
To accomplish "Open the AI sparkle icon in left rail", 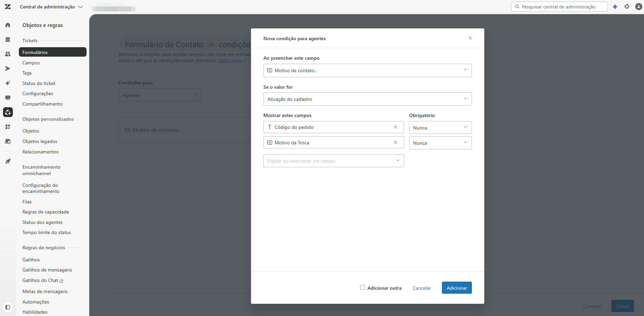I will (x=8, y=83).
